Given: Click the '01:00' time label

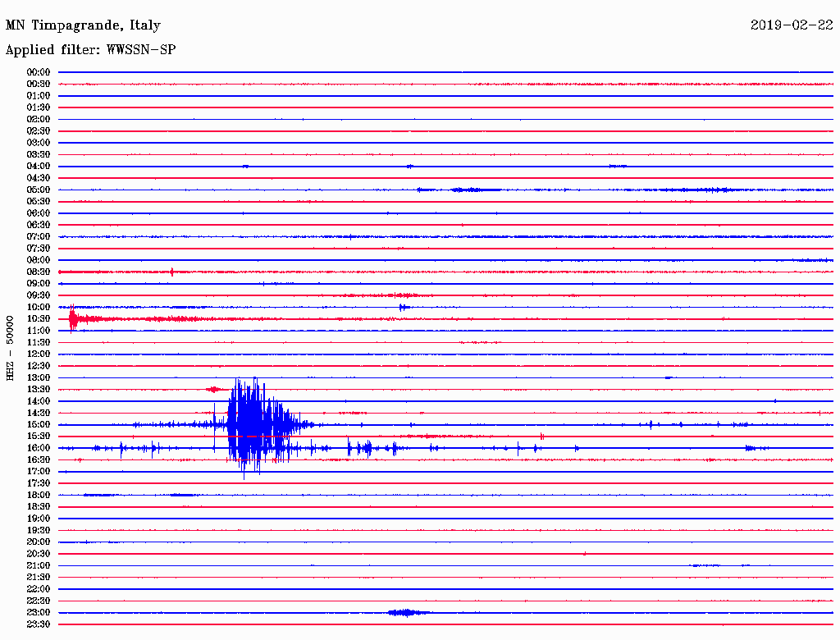Looking at the screenshot, I should (x=38, y=95).
